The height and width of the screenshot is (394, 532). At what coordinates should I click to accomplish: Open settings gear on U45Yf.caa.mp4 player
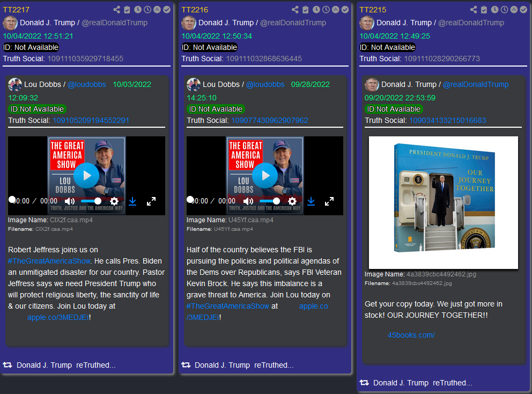[292, 201]
